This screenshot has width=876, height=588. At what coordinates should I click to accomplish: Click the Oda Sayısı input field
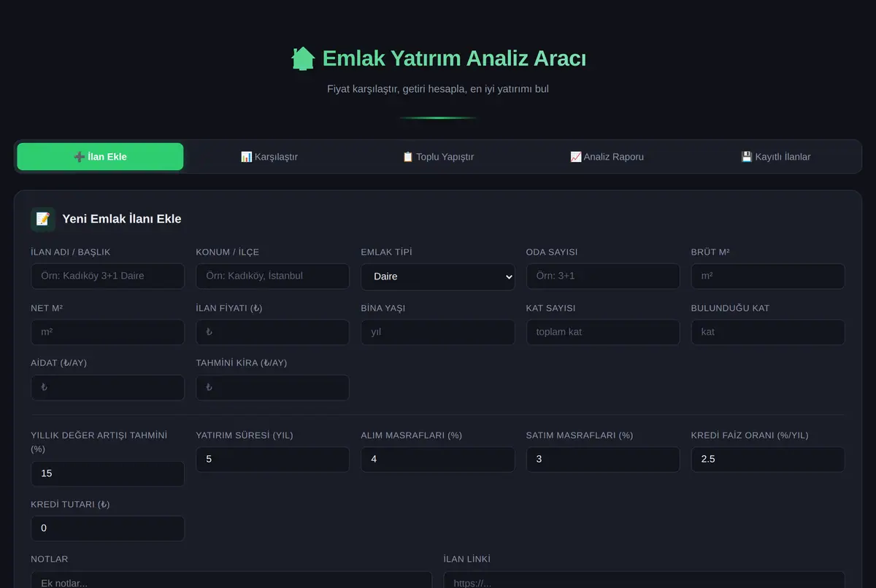(603, 276)
